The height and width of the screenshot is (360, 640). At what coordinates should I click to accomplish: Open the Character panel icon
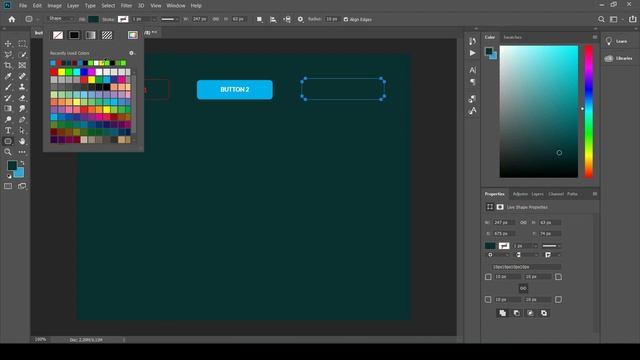[472, 70]
